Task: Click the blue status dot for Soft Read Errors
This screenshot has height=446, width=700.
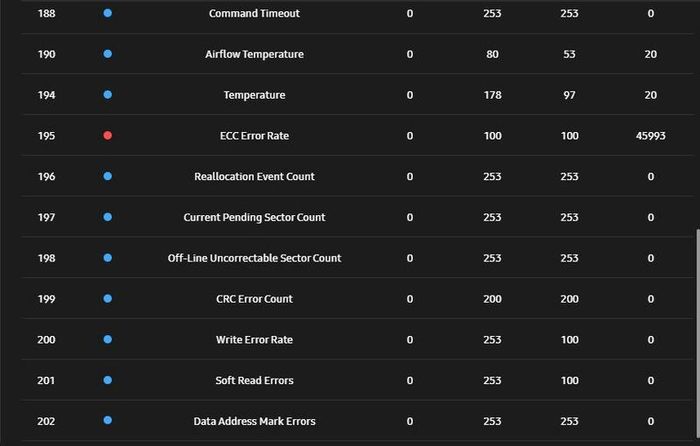Action: tap(108, 380)
